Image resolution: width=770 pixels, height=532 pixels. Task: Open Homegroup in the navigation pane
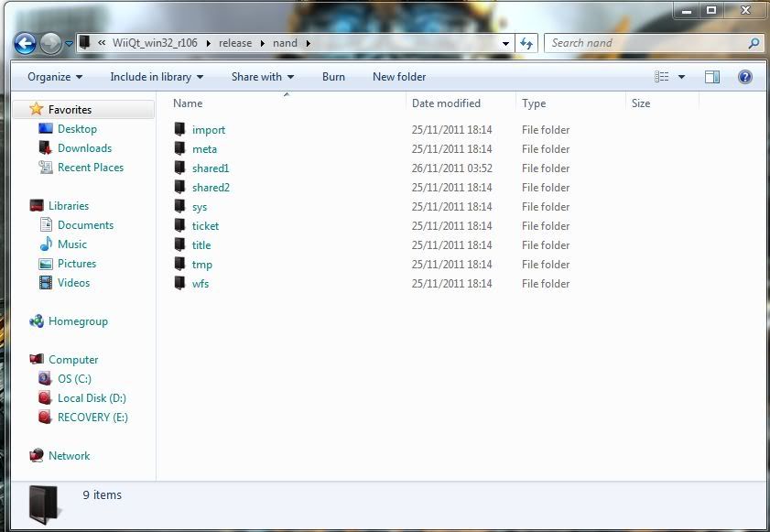click(x=78, y=321)
